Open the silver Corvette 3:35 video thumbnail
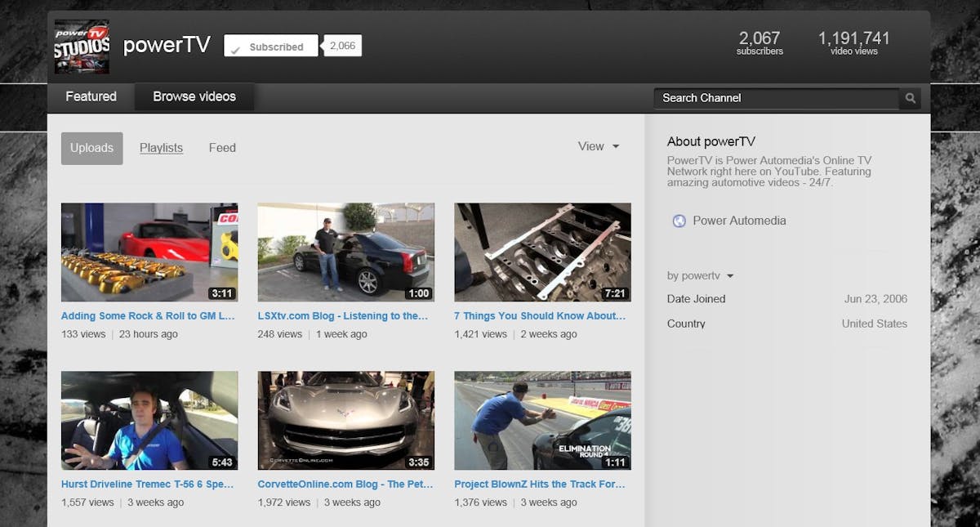The width and height of the screenshot is (980, 527). (345, 421)
